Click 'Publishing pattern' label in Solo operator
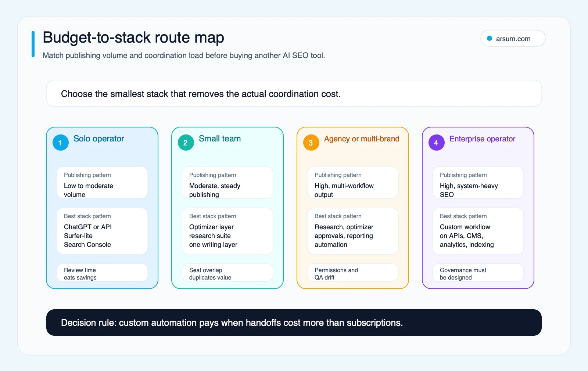This screenshot has width=588, height=371. pos(87,175)
